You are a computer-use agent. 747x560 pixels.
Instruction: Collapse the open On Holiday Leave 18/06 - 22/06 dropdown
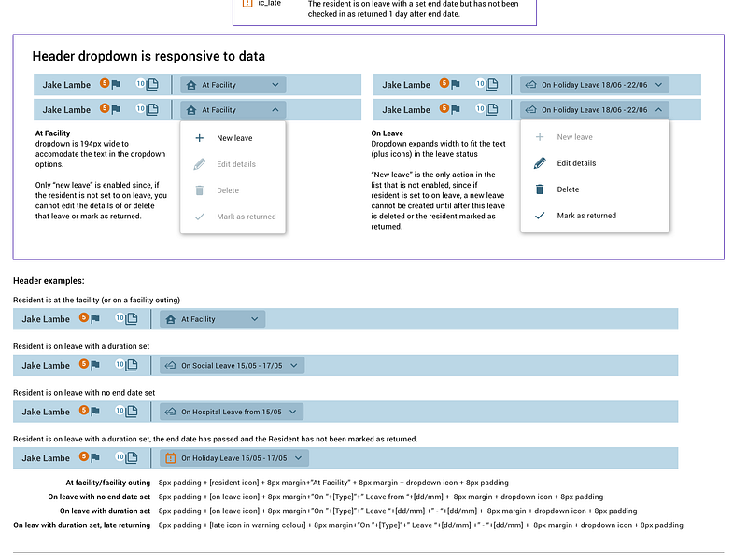click(x=595, y=110)
